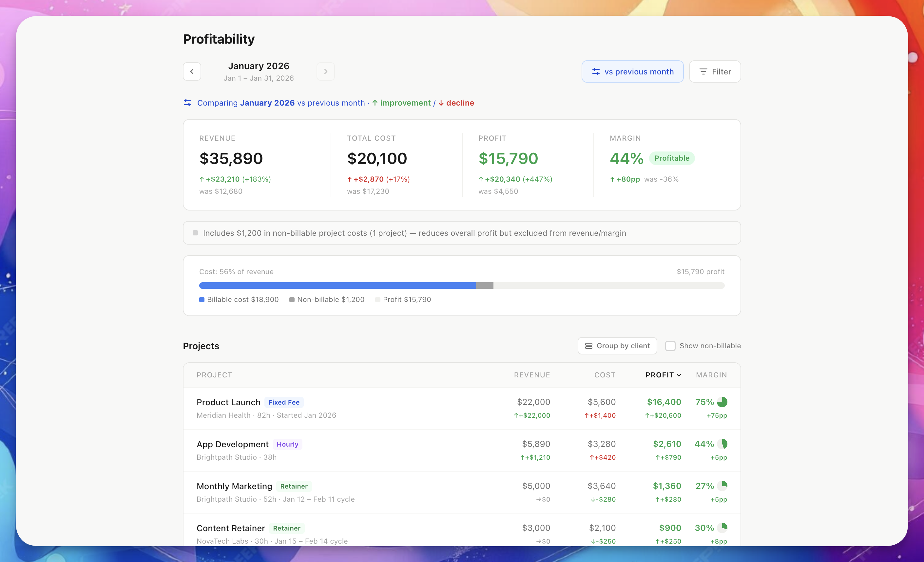Open the App Development project

click(233, 444)
